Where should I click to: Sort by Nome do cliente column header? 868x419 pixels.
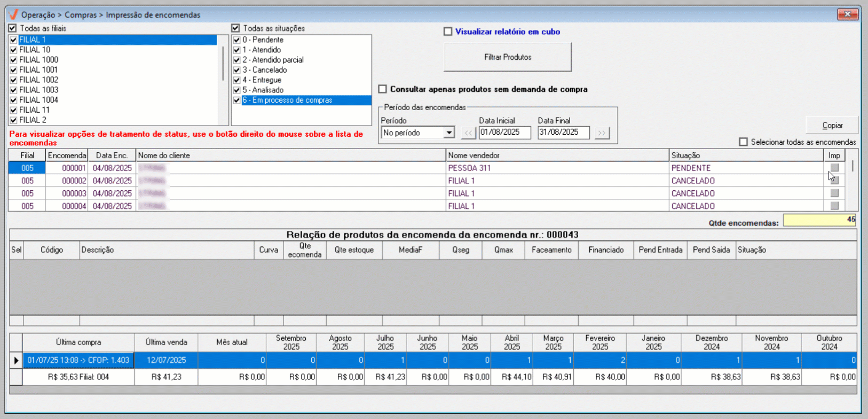tap(290, 156)
